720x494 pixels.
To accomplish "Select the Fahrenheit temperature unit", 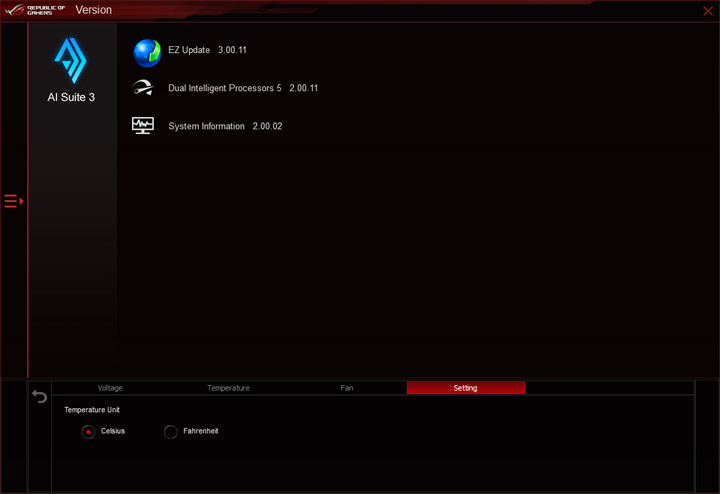I will click(170, 432).
